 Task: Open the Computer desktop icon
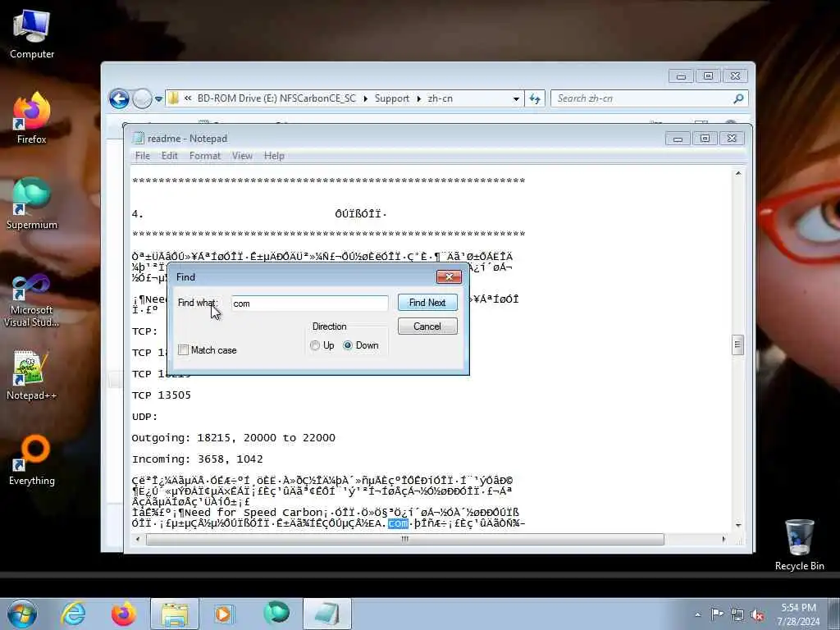click(32, 33)
